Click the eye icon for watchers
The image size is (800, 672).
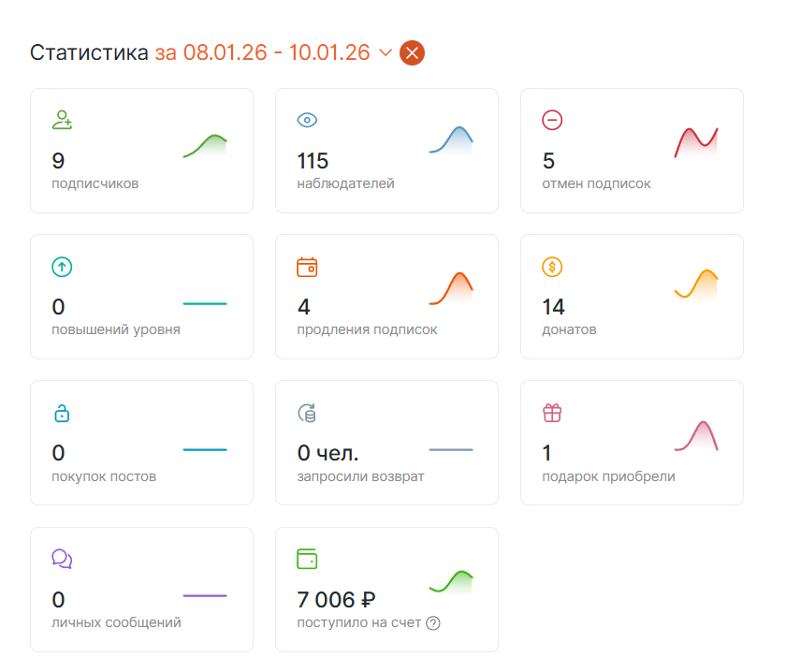(x=307, y=120)
